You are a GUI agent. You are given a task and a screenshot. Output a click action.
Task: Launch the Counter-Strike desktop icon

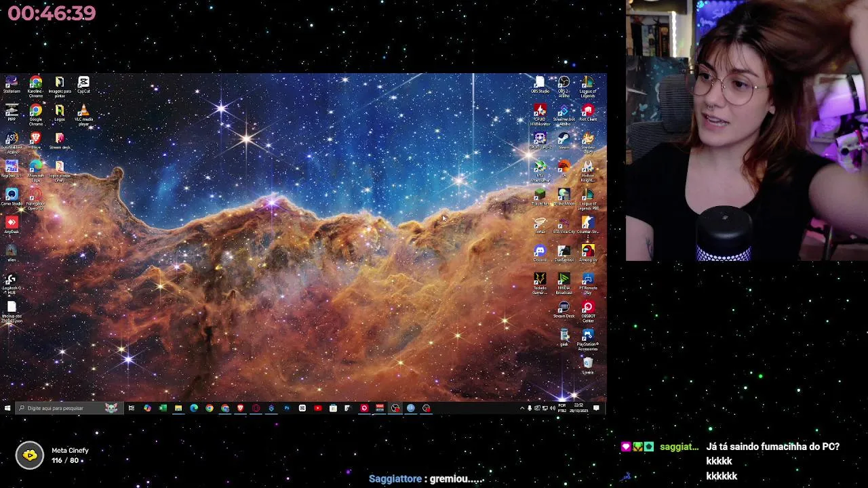588,225
